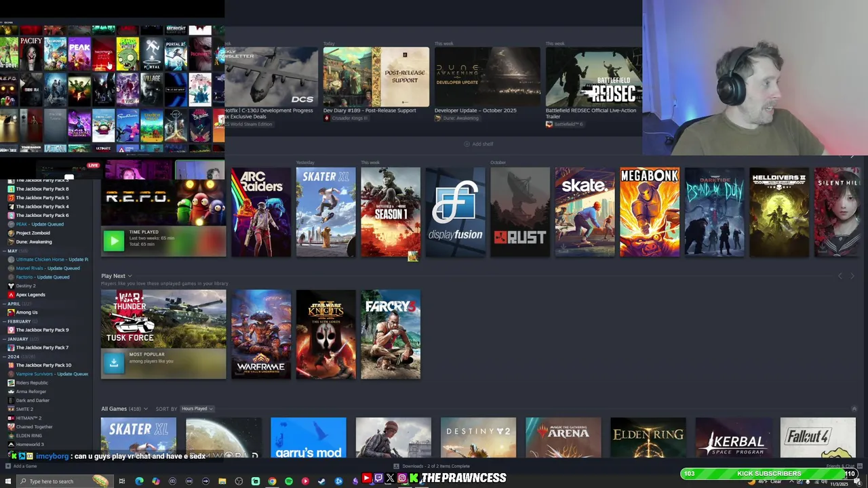Expand the All Games shelf dropdown
Viewport: 868px width, 488px height.
click(x=146, y=409)
